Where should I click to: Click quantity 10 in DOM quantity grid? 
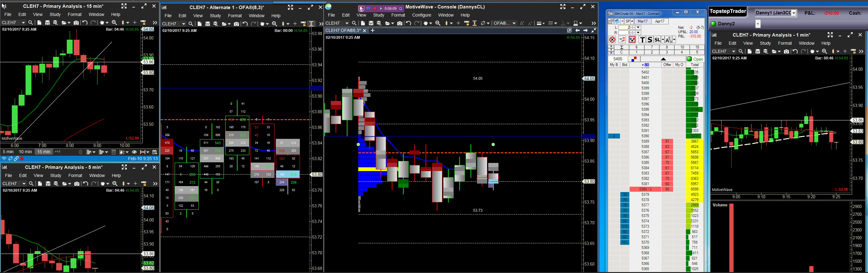pyautogui.click(x=682, y=47)
